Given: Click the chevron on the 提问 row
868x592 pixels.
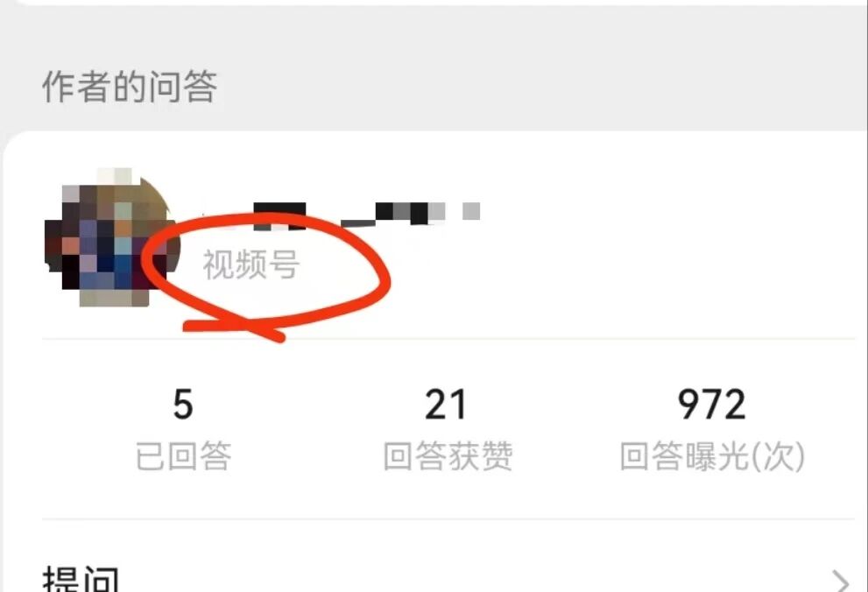Looking at the screenshot, I should [x=841, y=581].
